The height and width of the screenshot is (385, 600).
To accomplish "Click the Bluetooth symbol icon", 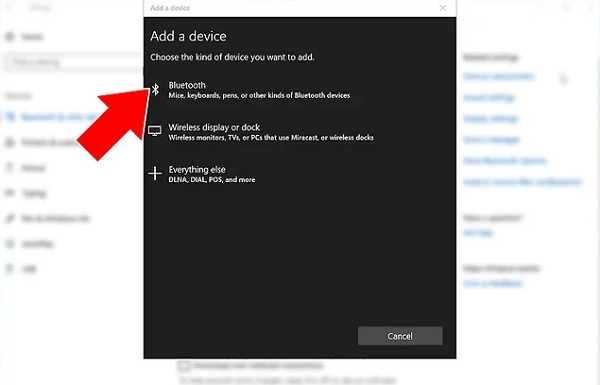I will 155,90.
